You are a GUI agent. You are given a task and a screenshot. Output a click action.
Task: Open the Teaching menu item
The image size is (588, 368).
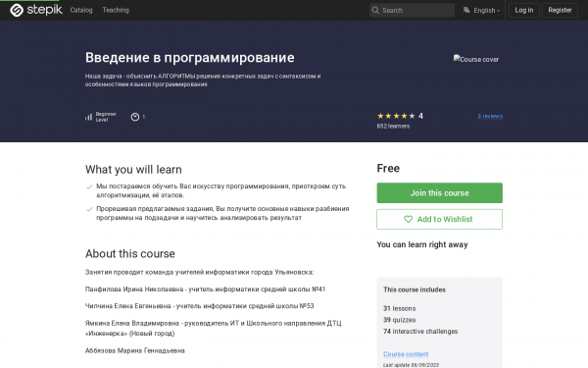pos(116,10)
